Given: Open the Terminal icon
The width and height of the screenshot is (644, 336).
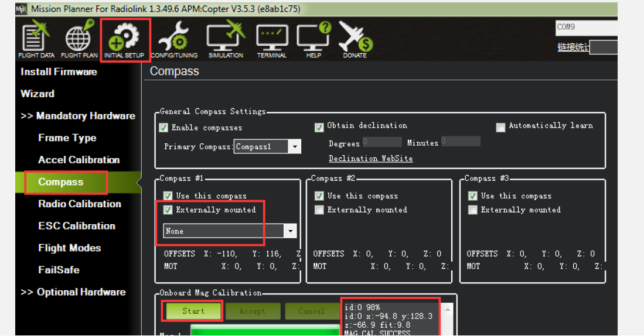Looking at the screenshot, I should 272,39.
